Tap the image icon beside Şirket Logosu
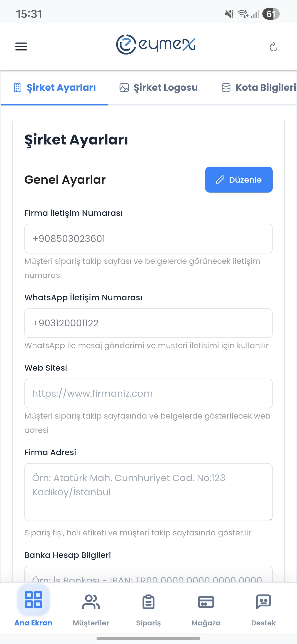This screenshot has width=297, height=644. (x=123, y=88)
